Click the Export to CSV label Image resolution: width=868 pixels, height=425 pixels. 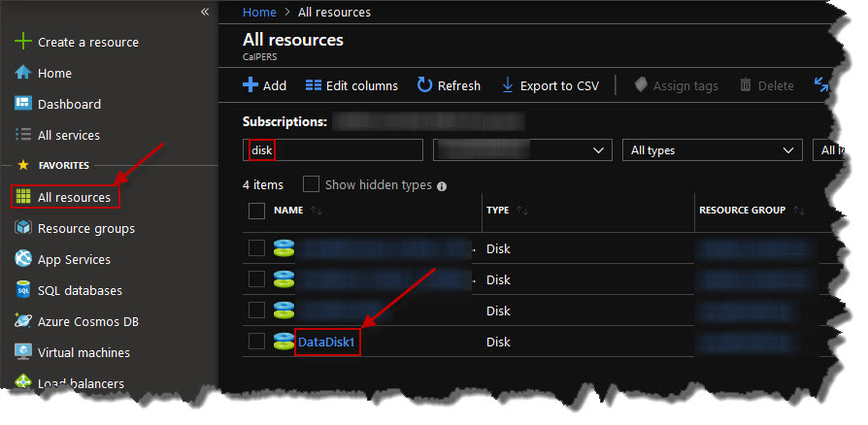559,85
